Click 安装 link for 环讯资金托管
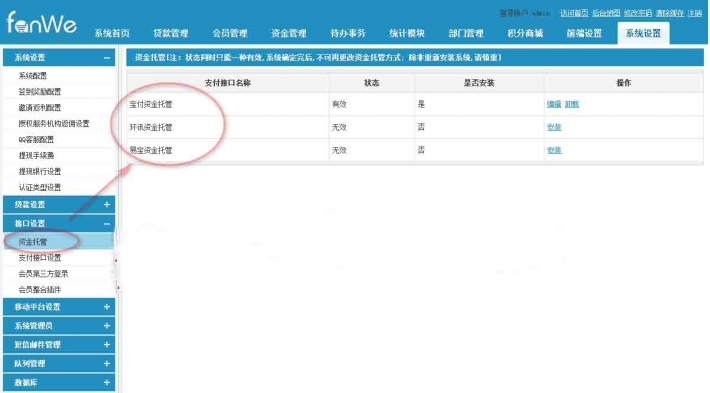 click(x=554, y=127)
